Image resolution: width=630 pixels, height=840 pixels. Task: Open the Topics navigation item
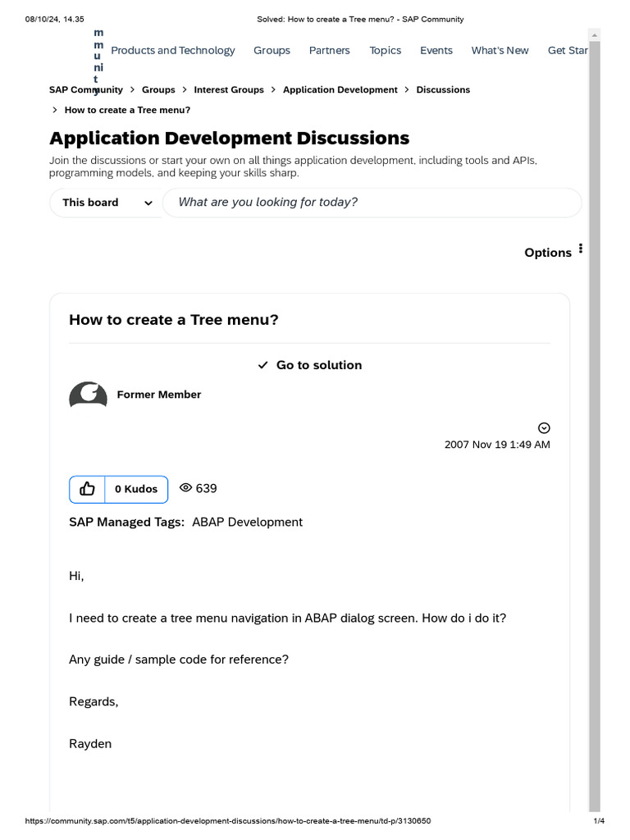click(x=386, y=50)
